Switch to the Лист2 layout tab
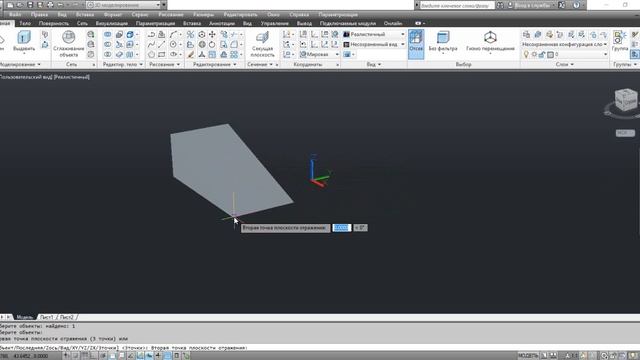Screen dimensions: 640x360 (x=66, y=317)
